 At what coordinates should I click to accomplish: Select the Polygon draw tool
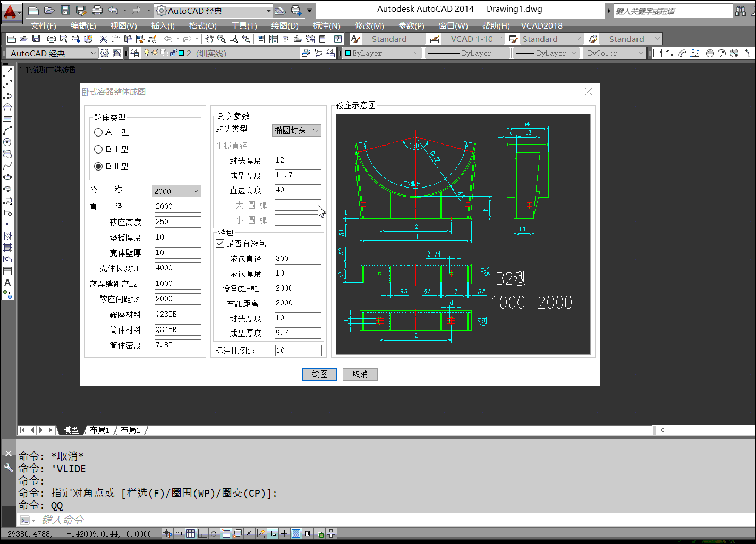pyautogui.click(x=7, y=107)
